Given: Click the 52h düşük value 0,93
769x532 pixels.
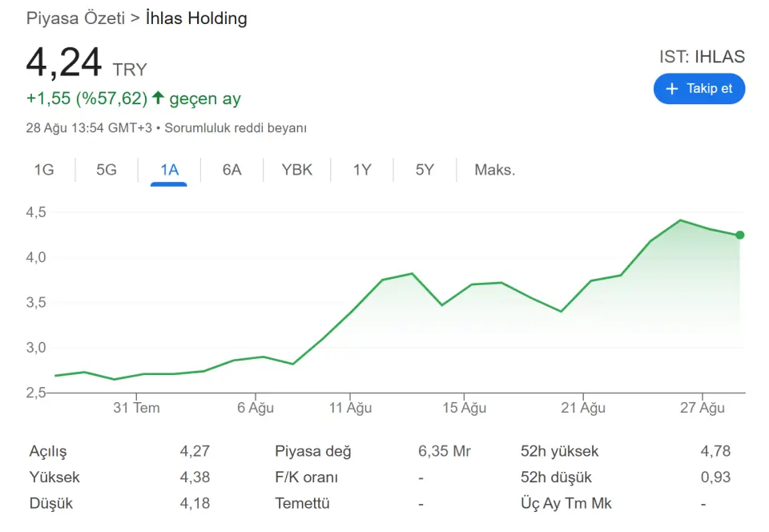Looking at the screenshot, I should tap(715, 477).
